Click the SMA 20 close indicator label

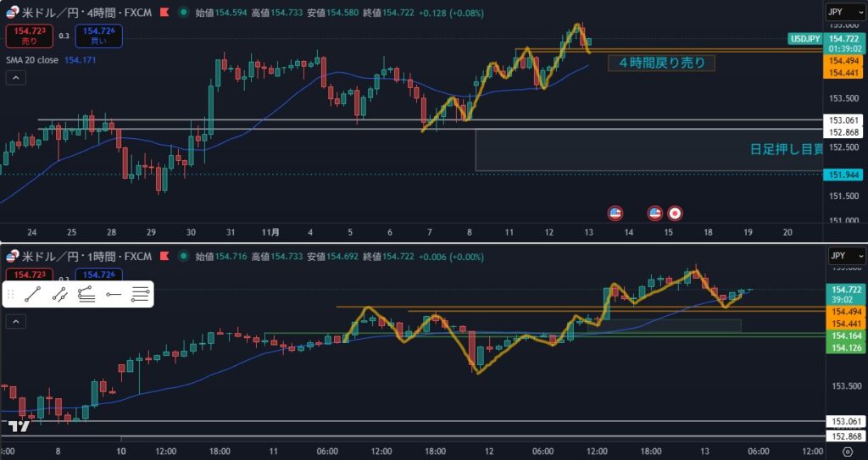tap(35, 59)
